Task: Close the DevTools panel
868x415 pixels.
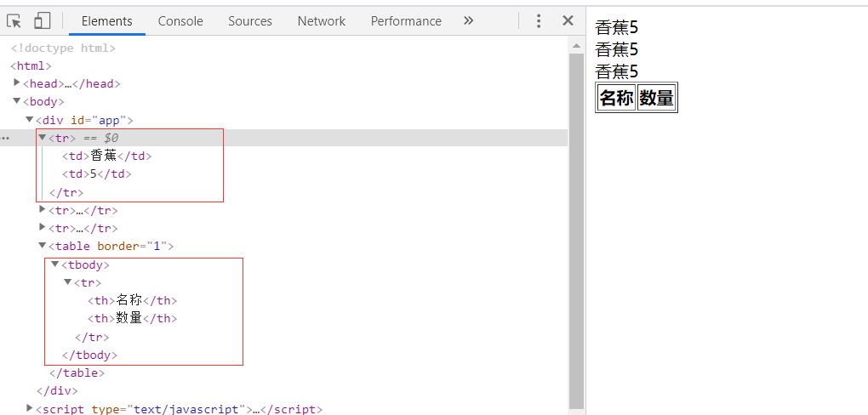Action: click(x=568, y=21)
